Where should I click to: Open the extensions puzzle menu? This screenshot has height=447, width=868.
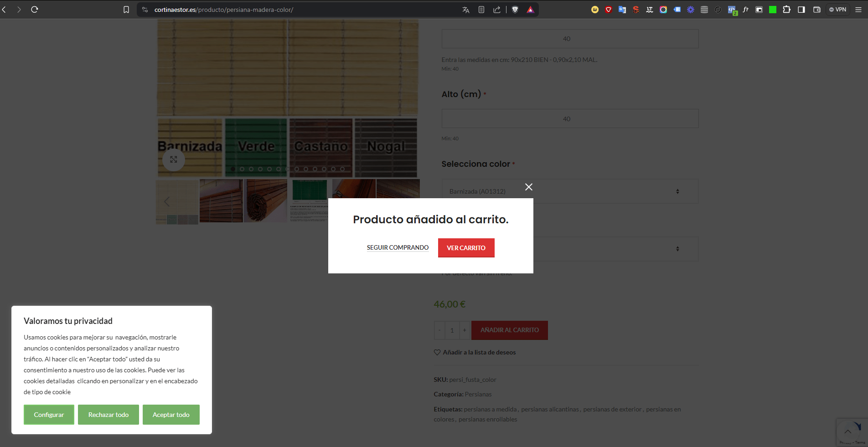pos(786,10)
